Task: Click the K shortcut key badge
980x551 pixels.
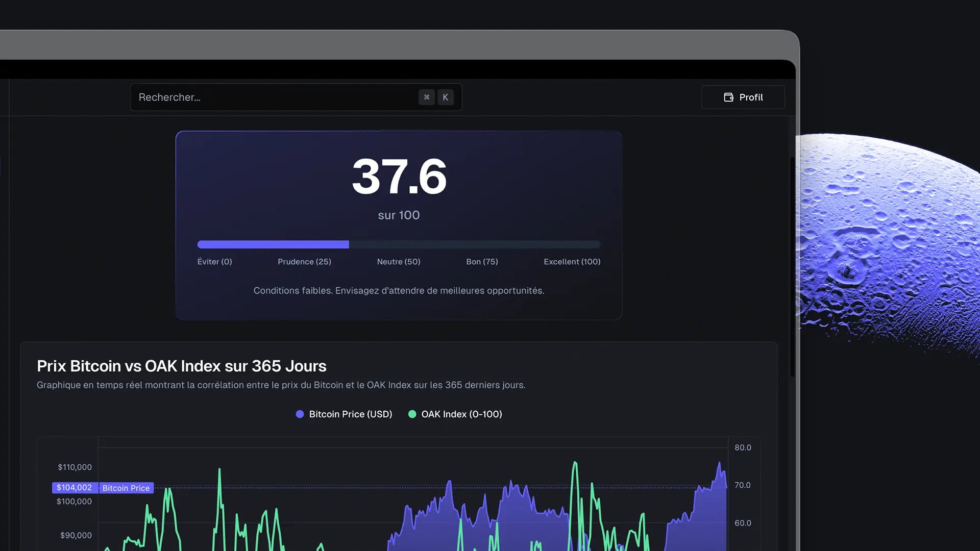Action: [x=446, y=97]
